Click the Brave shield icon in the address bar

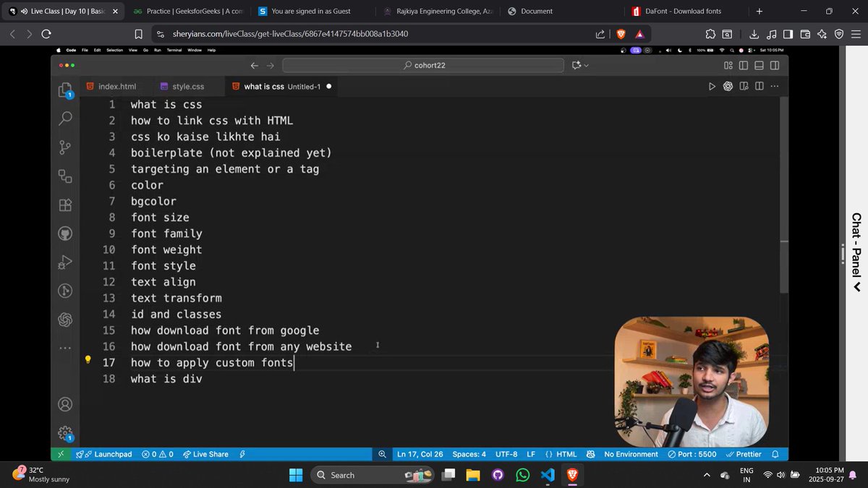[x=621, y=34]
